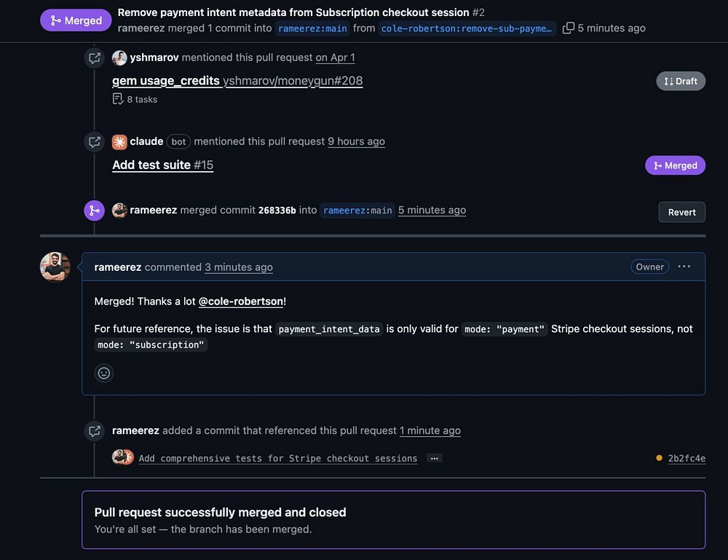The image size is (728, 560).
Task: Click the purple Merged status badge at top
Action: click(76, 20)
